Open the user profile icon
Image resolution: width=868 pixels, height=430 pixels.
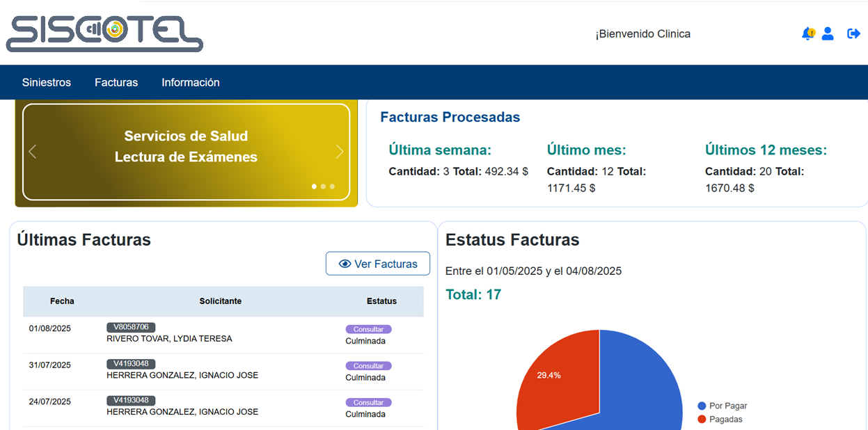(x=828, y=33)
